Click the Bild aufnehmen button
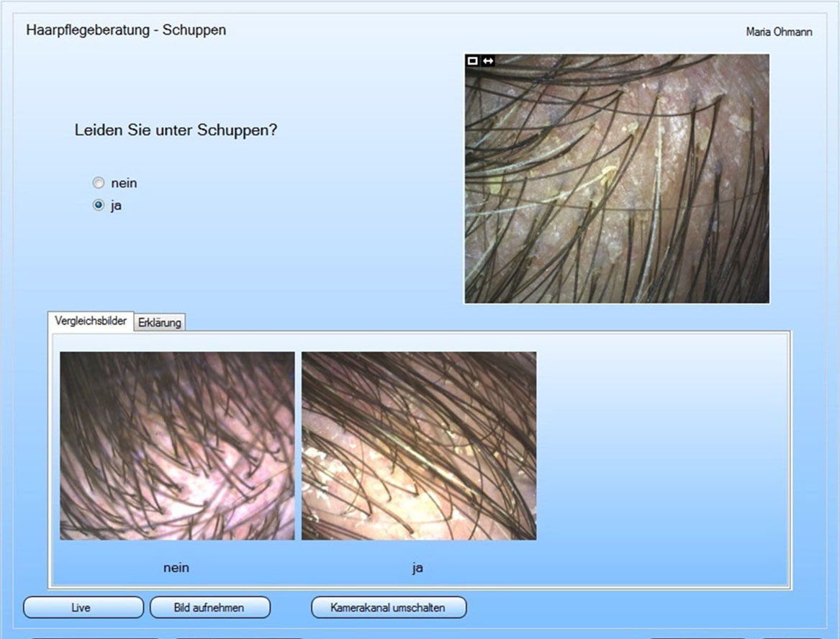Viewport: 840px width, 639px height. (210, 607)
